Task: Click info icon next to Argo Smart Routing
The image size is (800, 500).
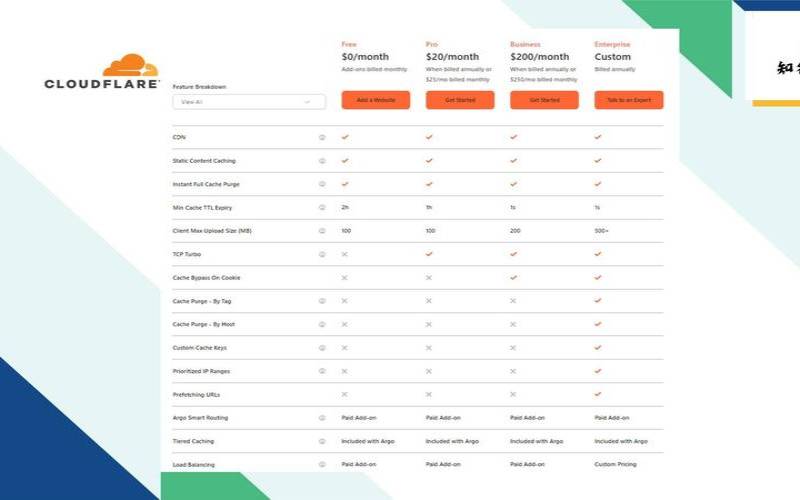Action: [x=322, y=418]
